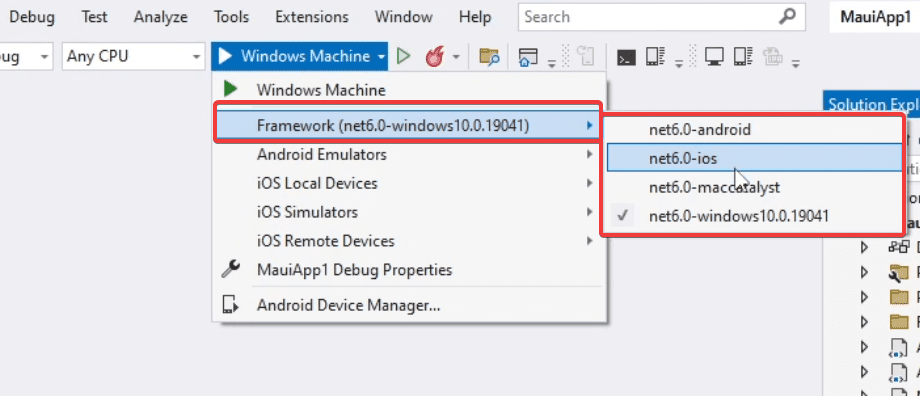This screenshot has height=396, width=920.
Task: Open the Debug menu
Action: [32, 17]
